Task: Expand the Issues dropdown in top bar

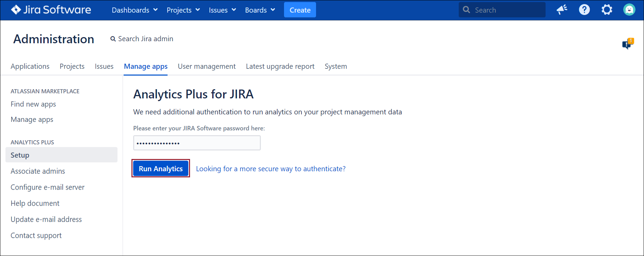Action: 222,10
